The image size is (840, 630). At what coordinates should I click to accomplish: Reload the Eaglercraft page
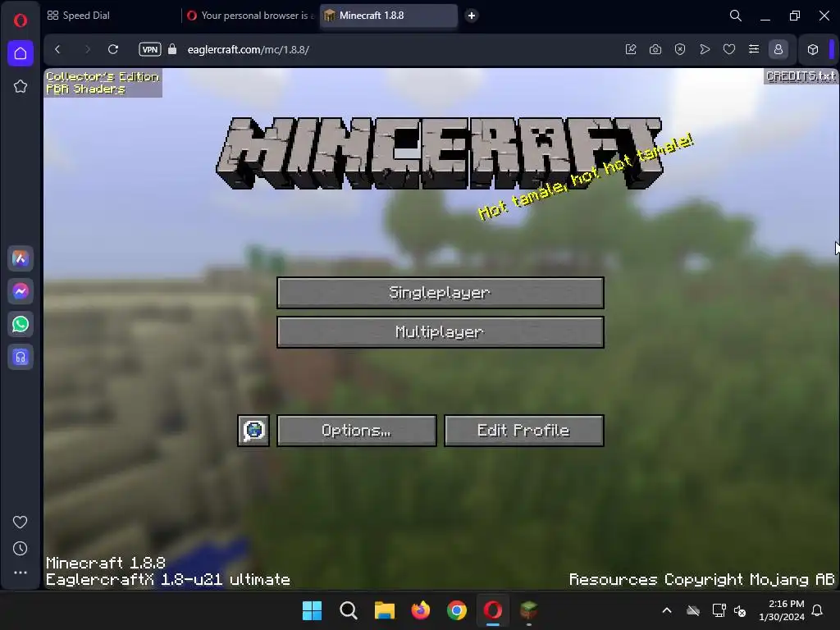click(x=113, y=49)
